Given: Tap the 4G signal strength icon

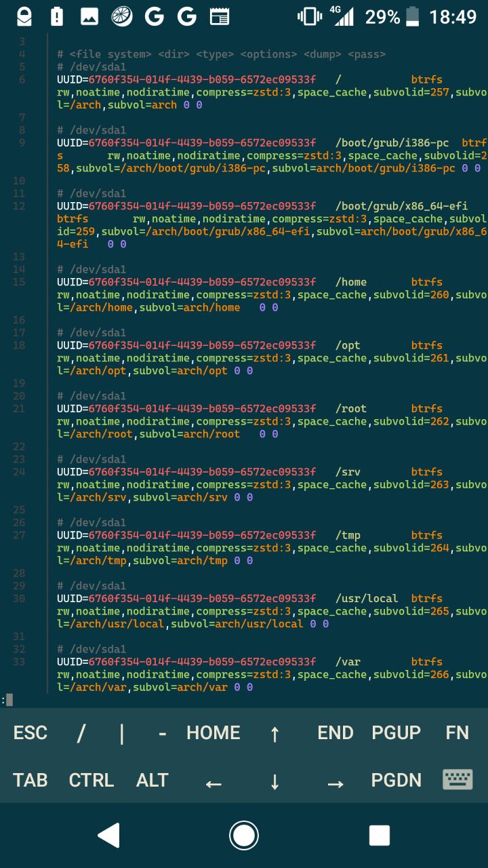Looking at the screenshot, I should point(343,16).
